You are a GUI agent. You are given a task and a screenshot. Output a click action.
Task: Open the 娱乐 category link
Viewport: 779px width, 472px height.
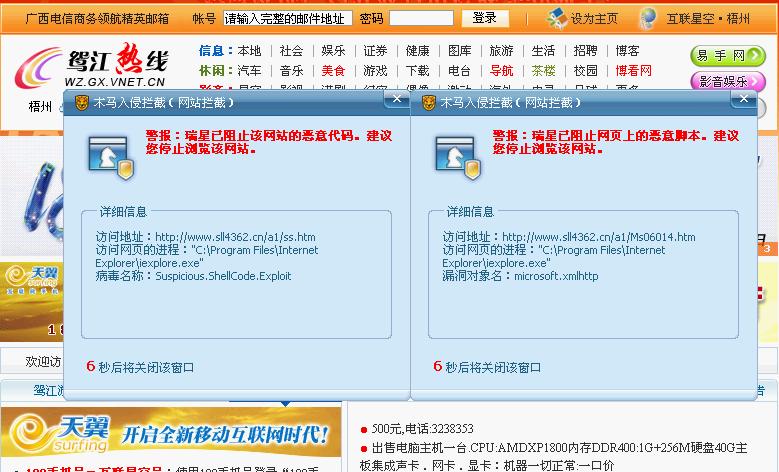[x=333, y=51]
